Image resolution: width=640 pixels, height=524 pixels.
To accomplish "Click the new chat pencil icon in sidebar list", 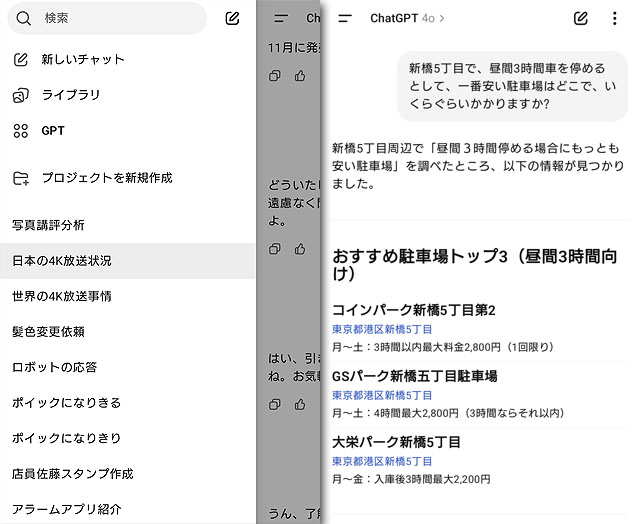I will tap(20, 60).
